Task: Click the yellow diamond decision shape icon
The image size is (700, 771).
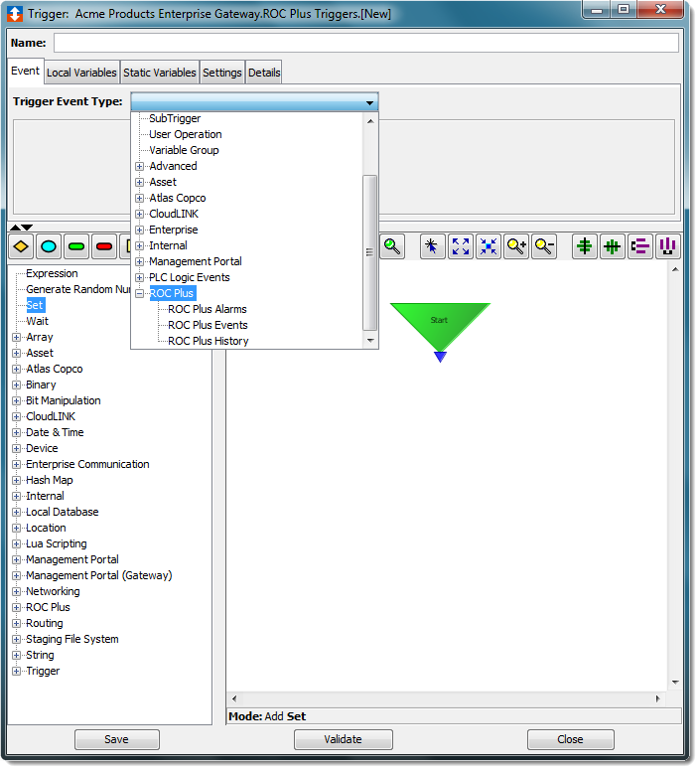Action: pyautogui.click(x=21, y=246)
